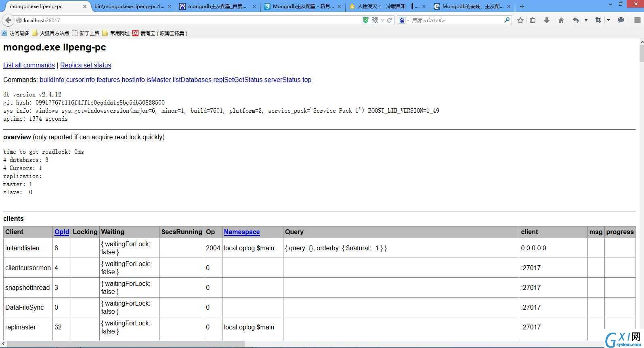Open the 访问最多 bookmark
The image size is (644, 348).
(x=15, y=33)
